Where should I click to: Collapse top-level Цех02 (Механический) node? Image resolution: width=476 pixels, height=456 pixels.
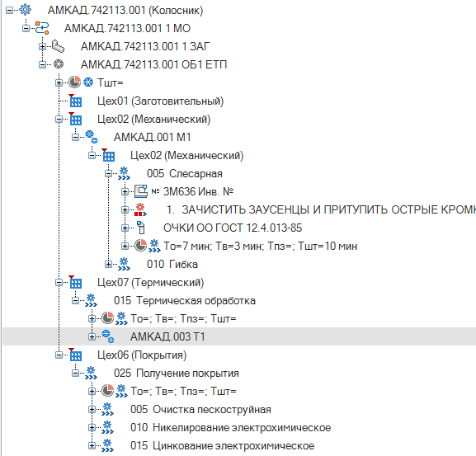point(59,120)
